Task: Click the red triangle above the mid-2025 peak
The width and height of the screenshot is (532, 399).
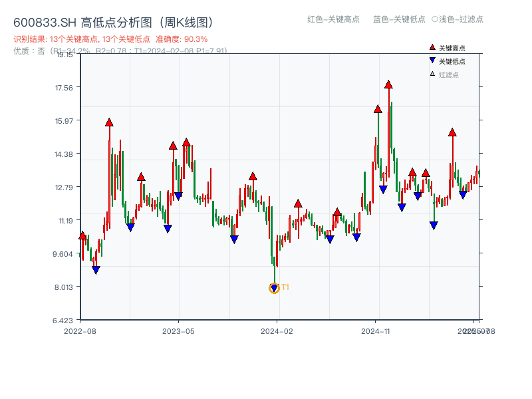Action: click(x=454, y=132)
